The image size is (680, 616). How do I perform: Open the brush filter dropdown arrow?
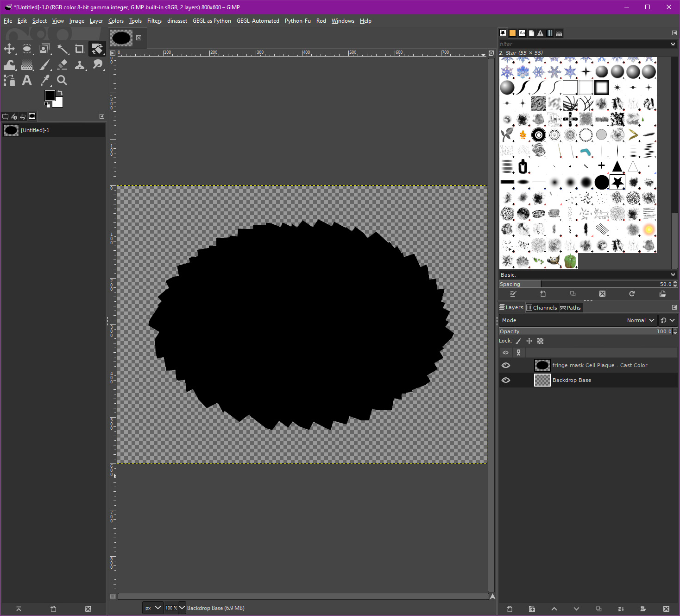tap(673, 44)
